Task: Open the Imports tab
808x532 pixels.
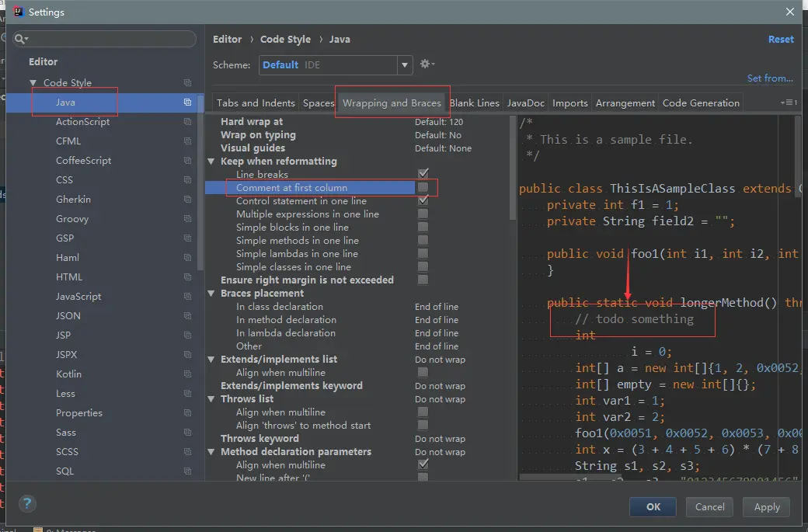Action: tap(570, 103)
